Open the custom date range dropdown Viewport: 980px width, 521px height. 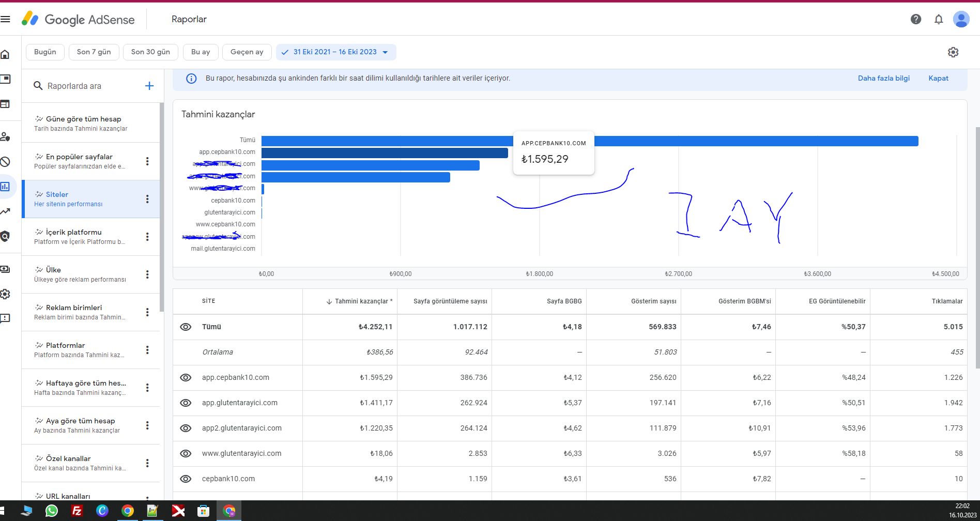tap(336, 52)
